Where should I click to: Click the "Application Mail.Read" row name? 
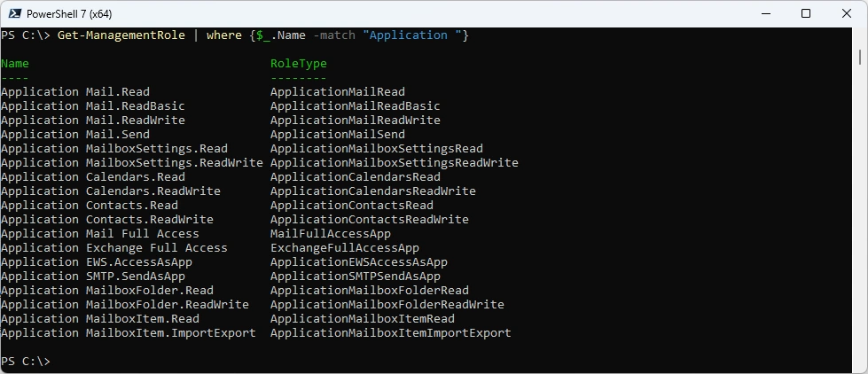tap(75, 92)
